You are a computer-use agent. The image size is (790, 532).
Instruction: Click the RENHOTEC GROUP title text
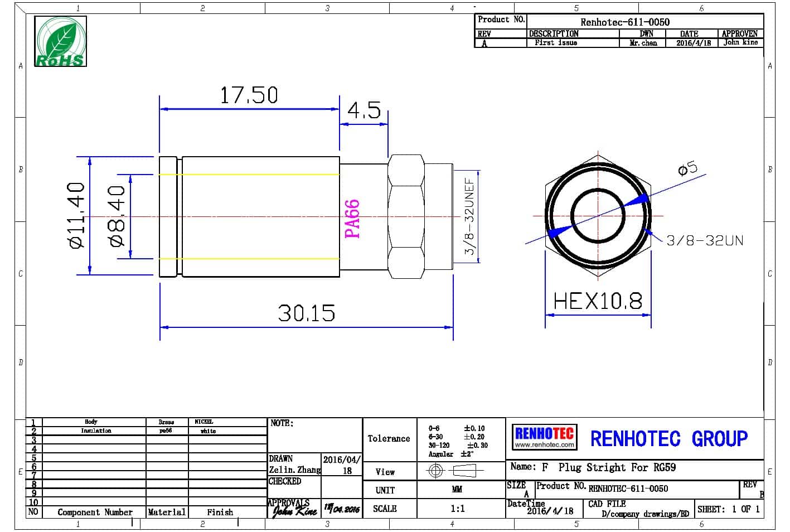point(668,439)
